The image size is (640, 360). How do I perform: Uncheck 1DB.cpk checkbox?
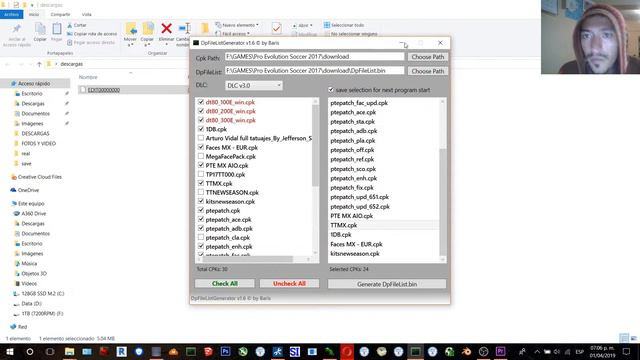(x=200, y=129)
